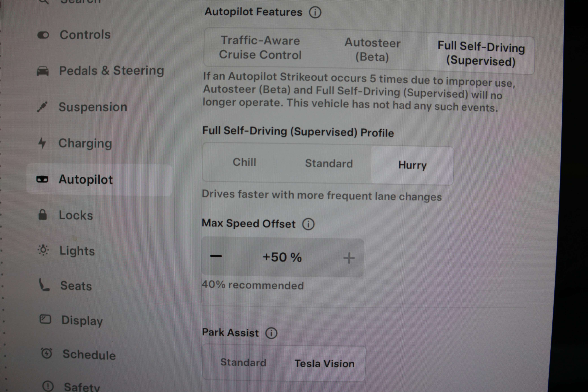
Task: Click the Locks padlock icon
Action: 43,215
